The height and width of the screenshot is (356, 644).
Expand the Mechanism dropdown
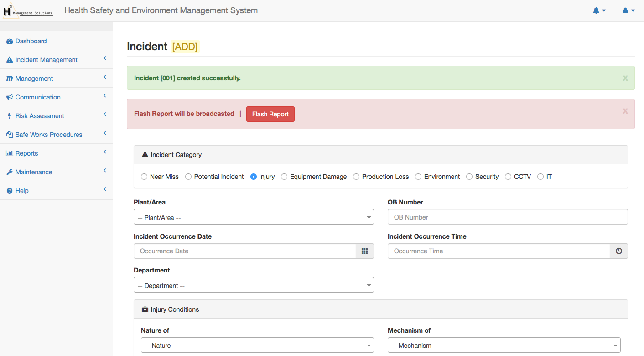pyautogui.click(x=504, y=346)
